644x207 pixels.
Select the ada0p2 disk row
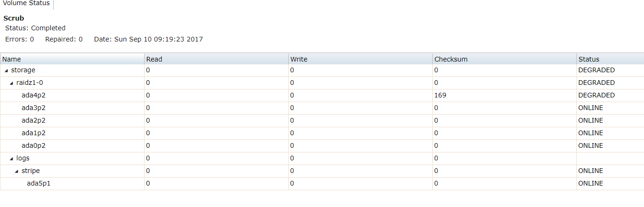[322, 146]
